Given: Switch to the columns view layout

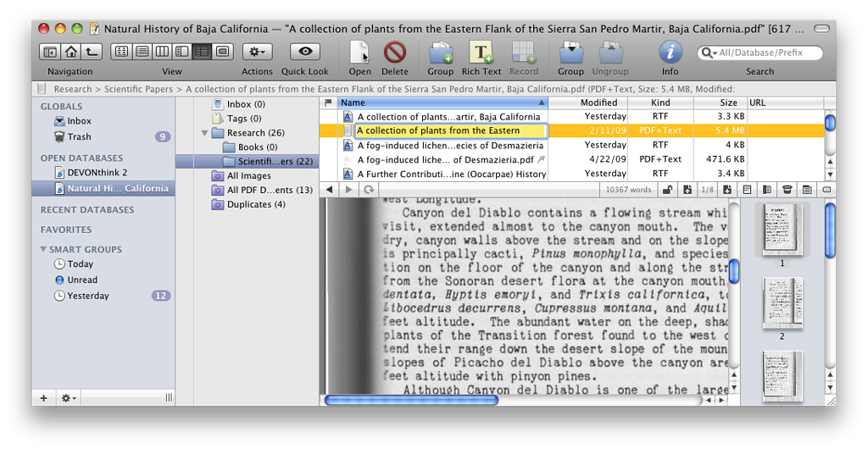Looking at the screenshot, I should [162, 52].
